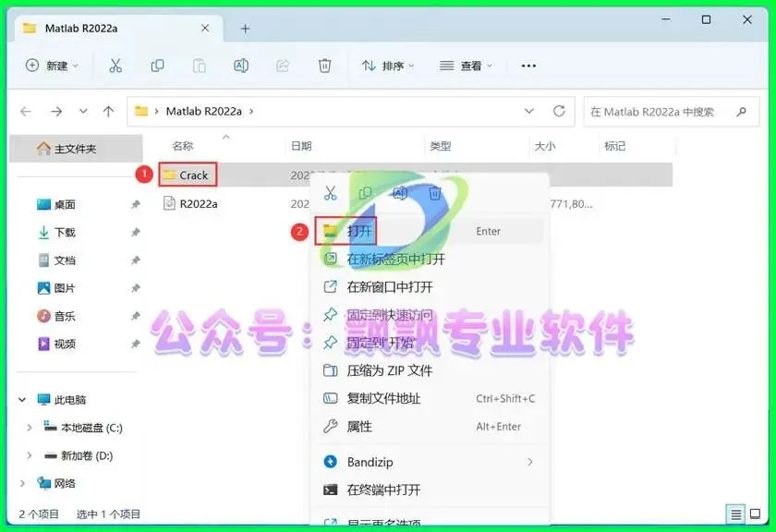Screen dimensions: 776x532
Task: Open the 排序 sort dropdown
Action: coord(388,66)
